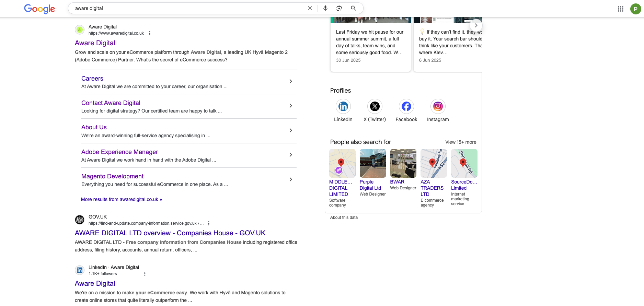Open the About Us sitelink

point(94,127)
